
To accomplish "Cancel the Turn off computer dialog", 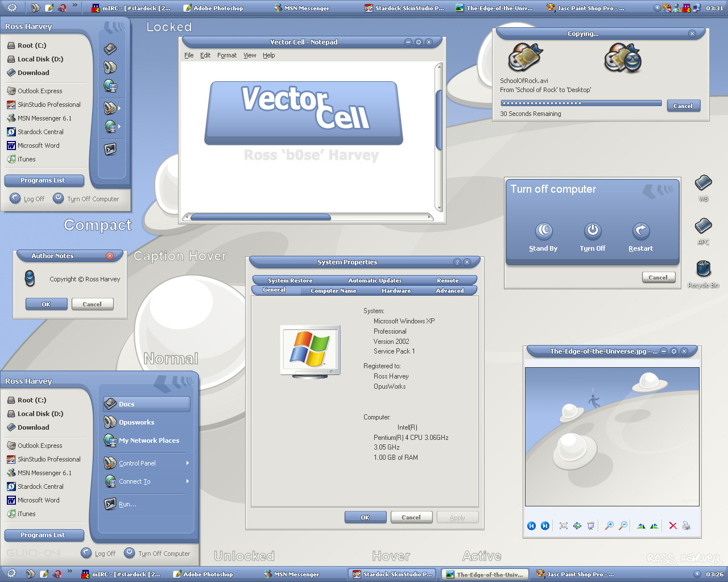I will pyautogui.click(x=658, y=277).
